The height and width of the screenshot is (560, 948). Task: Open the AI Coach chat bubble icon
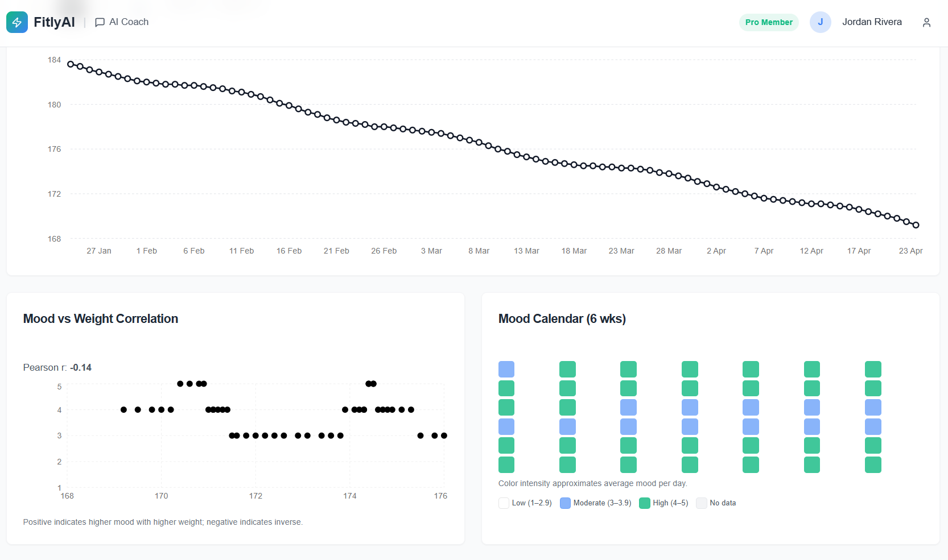pos(100,22)
